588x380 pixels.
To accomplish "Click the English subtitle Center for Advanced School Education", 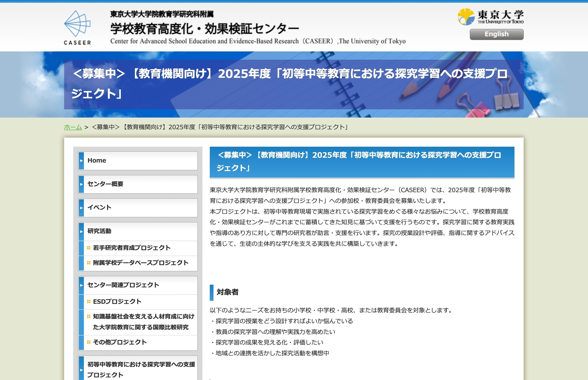I will pyautogui.click(x=258, y=41).
